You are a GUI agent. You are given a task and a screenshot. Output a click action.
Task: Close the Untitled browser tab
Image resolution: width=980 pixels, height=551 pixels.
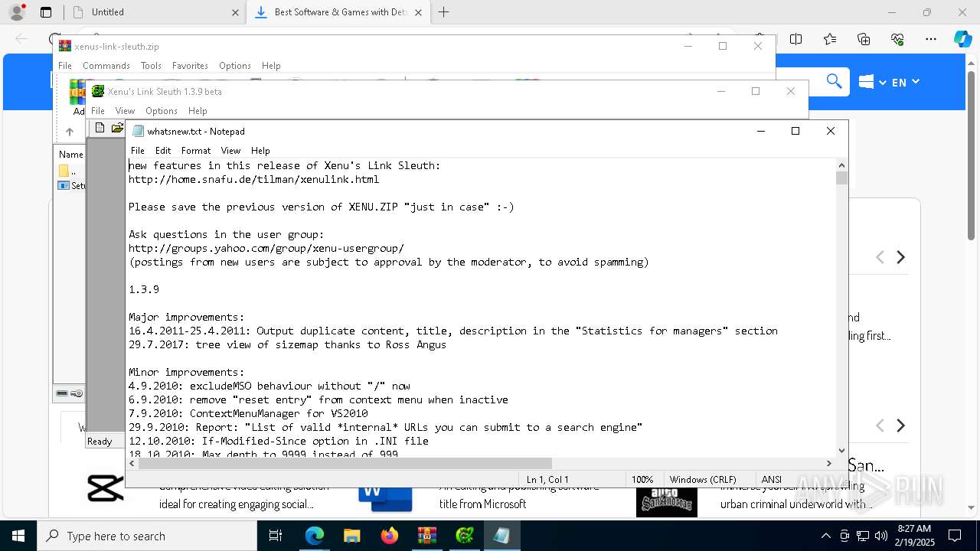235,12
